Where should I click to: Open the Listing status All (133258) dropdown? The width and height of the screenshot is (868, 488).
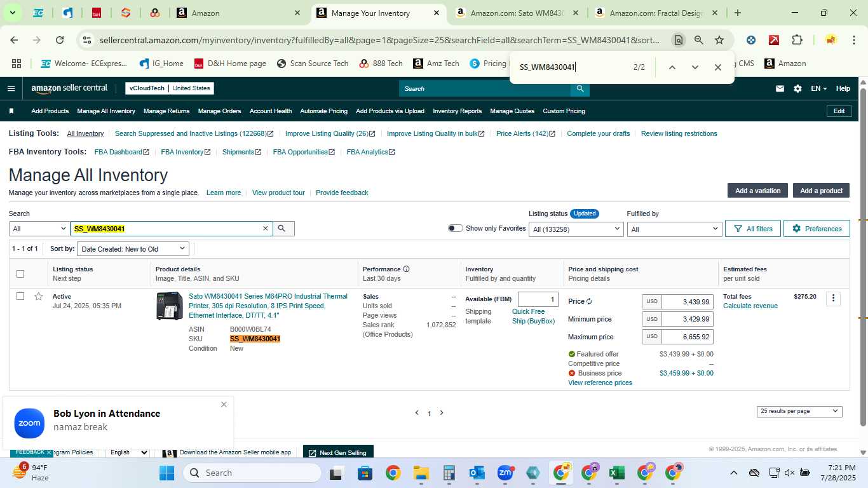pyautogui.click(x=576, y=229)
